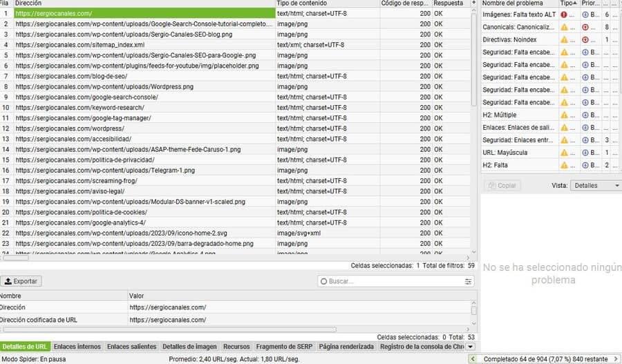The image size is (622, 364).
Task: Click the red priority icon in Directivas: Noindex row
Action: click(x=585, y=39)
